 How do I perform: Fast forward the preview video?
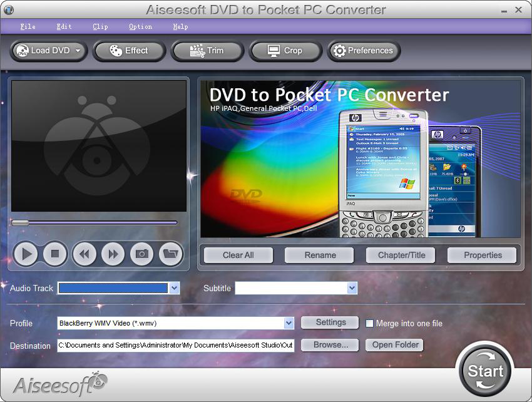pyautogui.click(x=113, y=254)
